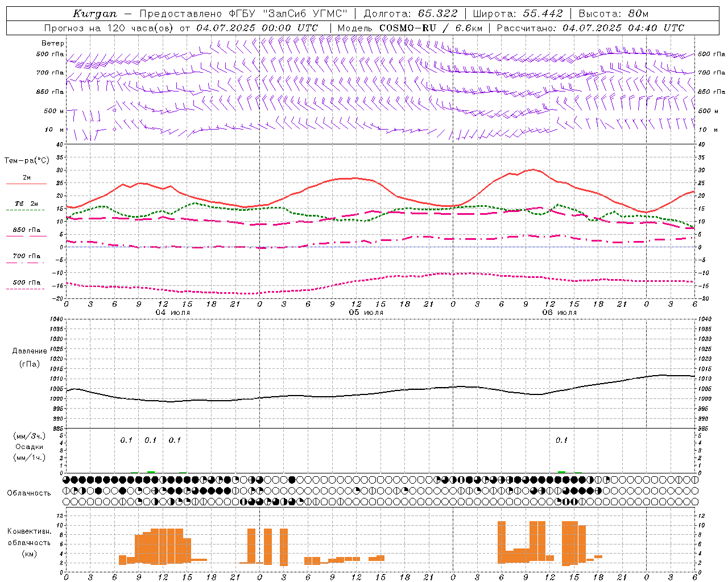The width and height of the screenshot is (728, 582).
Task: Click the "(мм/3ч.)" precipitation unit label
Action: pyautogui.click(x=29, y=436)
